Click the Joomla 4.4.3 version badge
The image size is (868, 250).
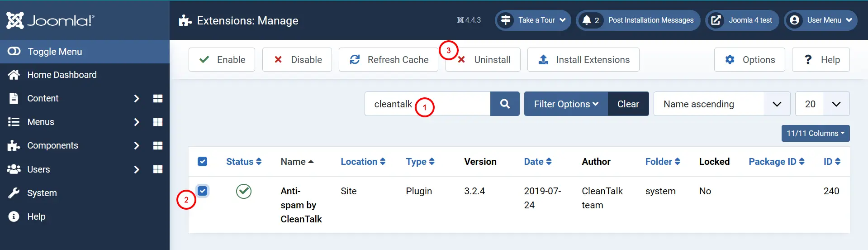point(469,20)
